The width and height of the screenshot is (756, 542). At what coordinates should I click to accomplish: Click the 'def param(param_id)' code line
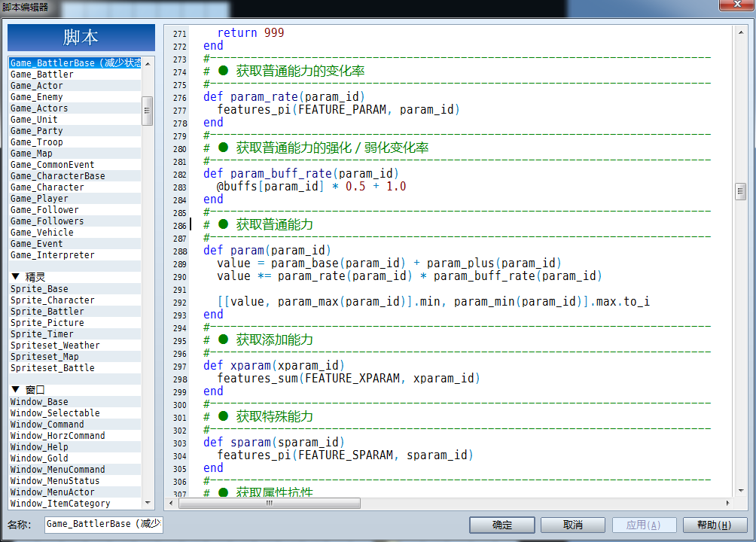[x=267, y=250]
